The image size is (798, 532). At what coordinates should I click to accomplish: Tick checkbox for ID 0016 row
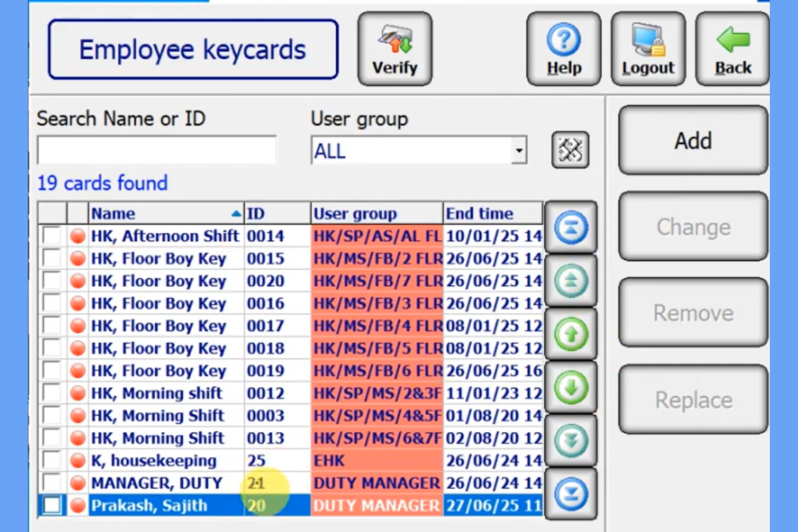[x=52, y=303]
